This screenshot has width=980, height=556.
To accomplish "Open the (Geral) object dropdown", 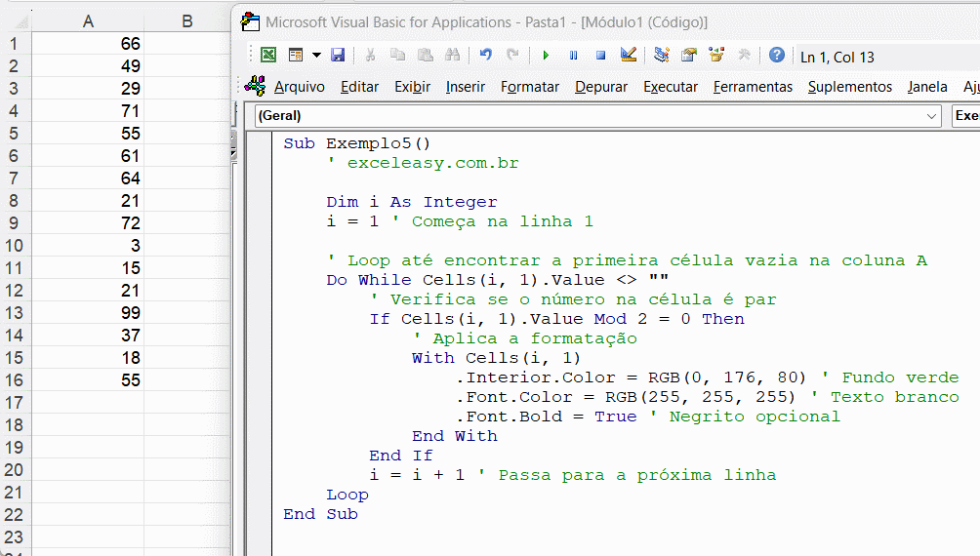I will click(x=596, y=116).
